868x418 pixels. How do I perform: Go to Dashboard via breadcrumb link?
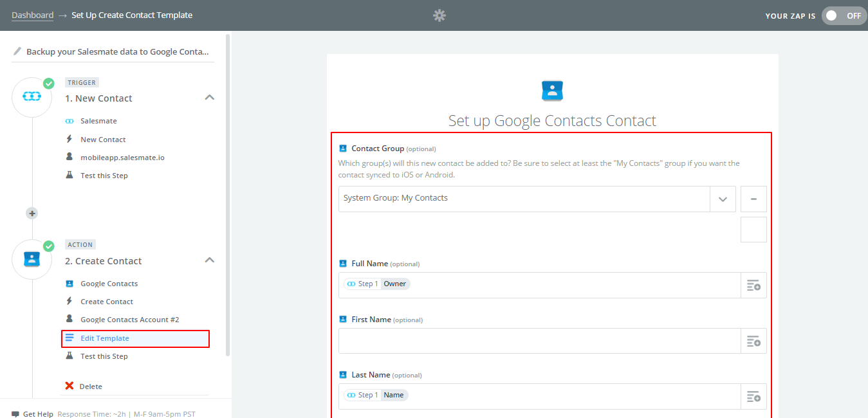[x=32, y=15]
